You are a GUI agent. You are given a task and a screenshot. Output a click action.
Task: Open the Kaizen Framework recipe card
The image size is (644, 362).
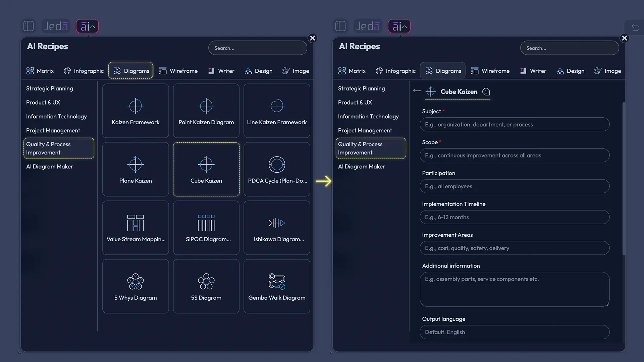136,111
